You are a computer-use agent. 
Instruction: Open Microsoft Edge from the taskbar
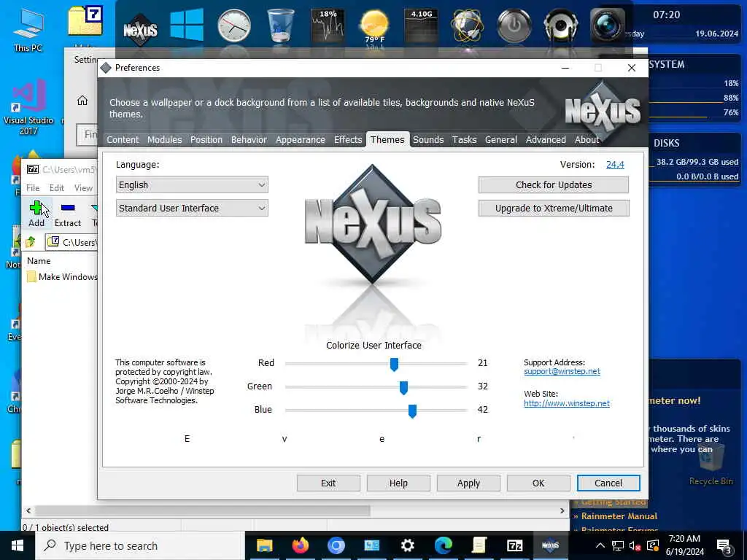[x=443, y=545]
